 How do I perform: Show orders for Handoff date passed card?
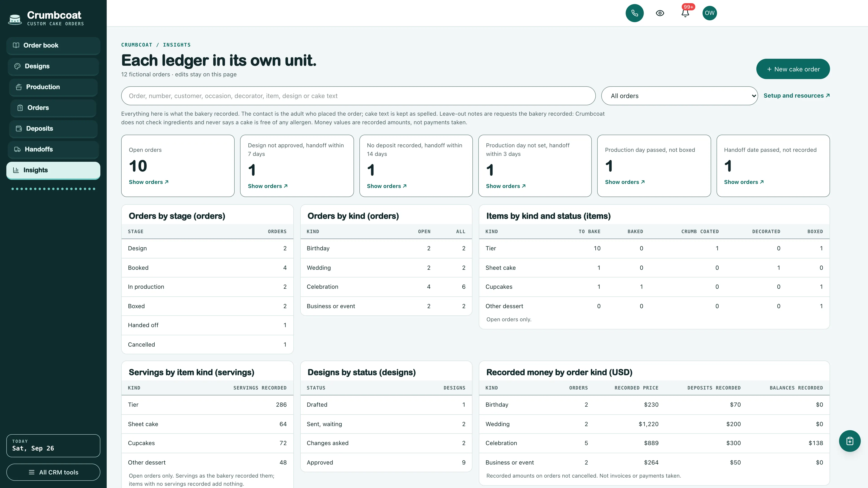[744, 182]
